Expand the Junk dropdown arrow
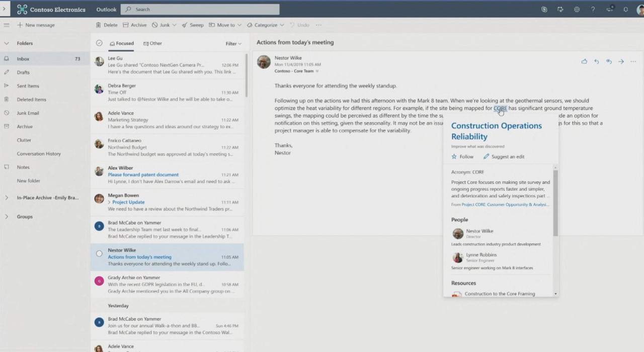The image size is (644, 352). (x=176, y=25)
